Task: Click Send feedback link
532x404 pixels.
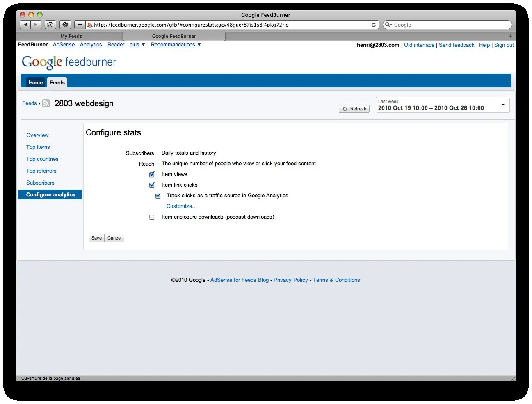Action: (x=457, y=45)
